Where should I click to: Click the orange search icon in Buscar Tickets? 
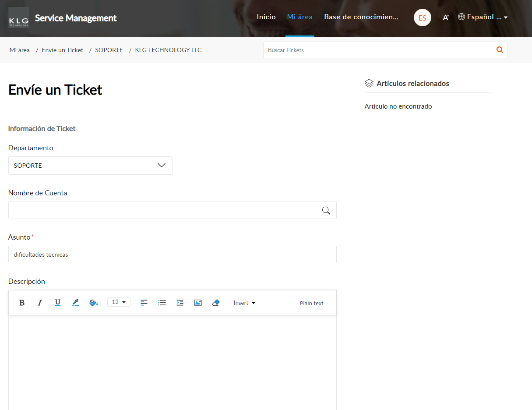(x=500, y=50)
